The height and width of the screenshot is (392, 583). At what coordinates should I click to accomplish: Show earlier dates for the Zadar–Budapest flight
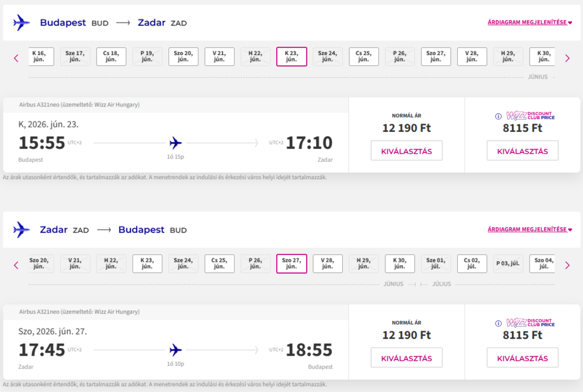tap(17, 265)
